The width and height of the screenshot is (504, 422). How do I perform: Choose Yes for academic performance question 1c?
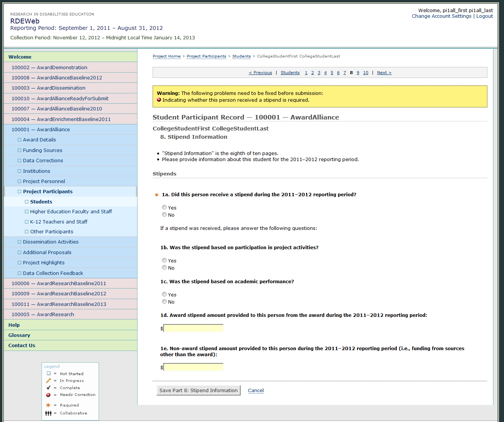tap(164, 294)
